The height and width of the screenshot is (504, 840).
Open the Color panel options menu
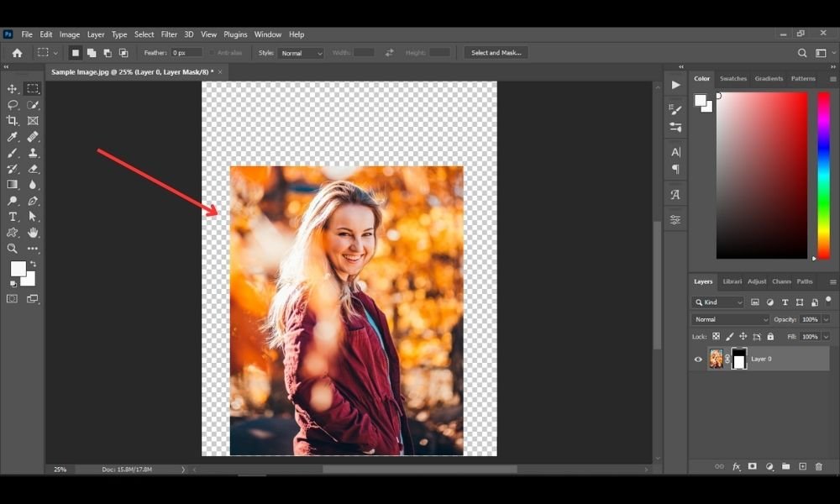click(x=832, y=79)
